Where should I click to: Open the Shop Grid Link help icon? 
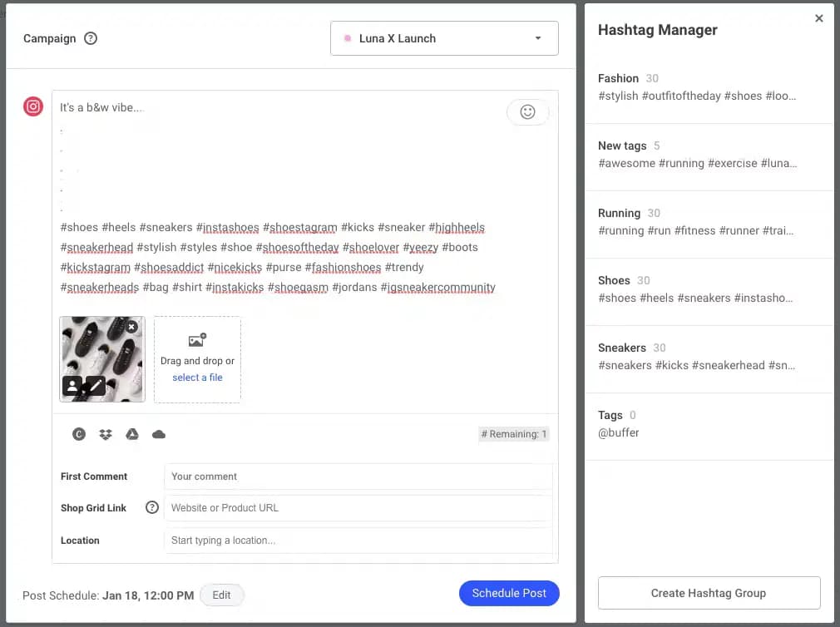point(151,508)
